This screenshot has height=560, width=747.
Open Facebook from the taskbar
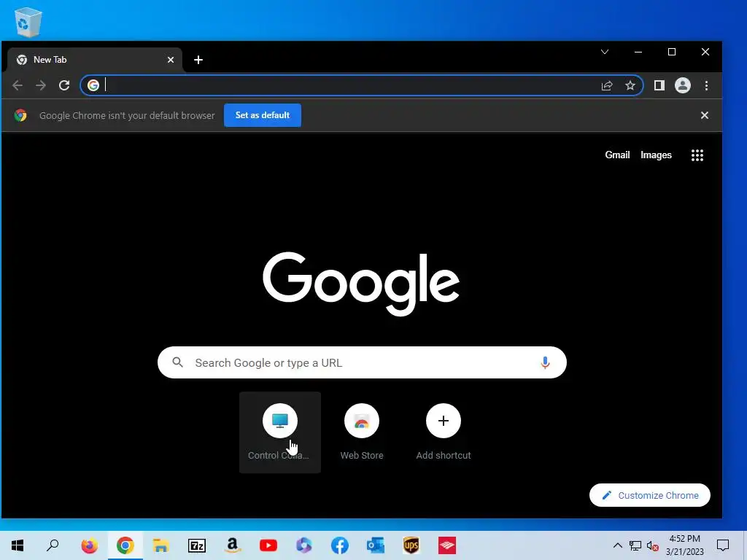click(x=340, y=545)
